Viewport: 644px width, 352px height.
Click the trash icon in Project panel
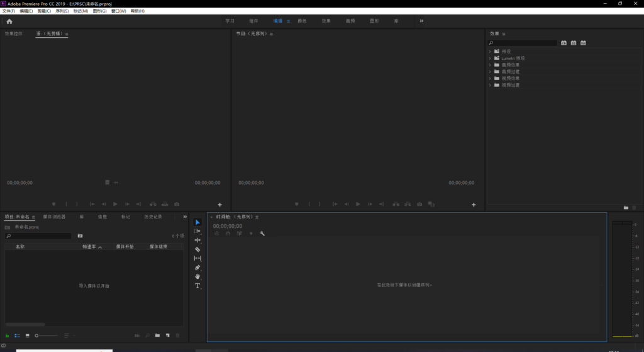(178, 336)
